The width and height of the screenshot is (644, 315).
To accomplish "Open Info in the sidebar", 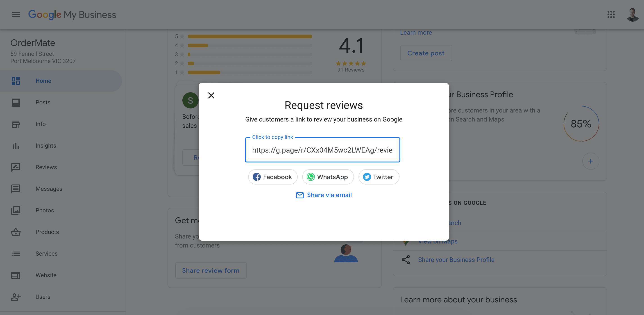I will click(x=61, y=124).
